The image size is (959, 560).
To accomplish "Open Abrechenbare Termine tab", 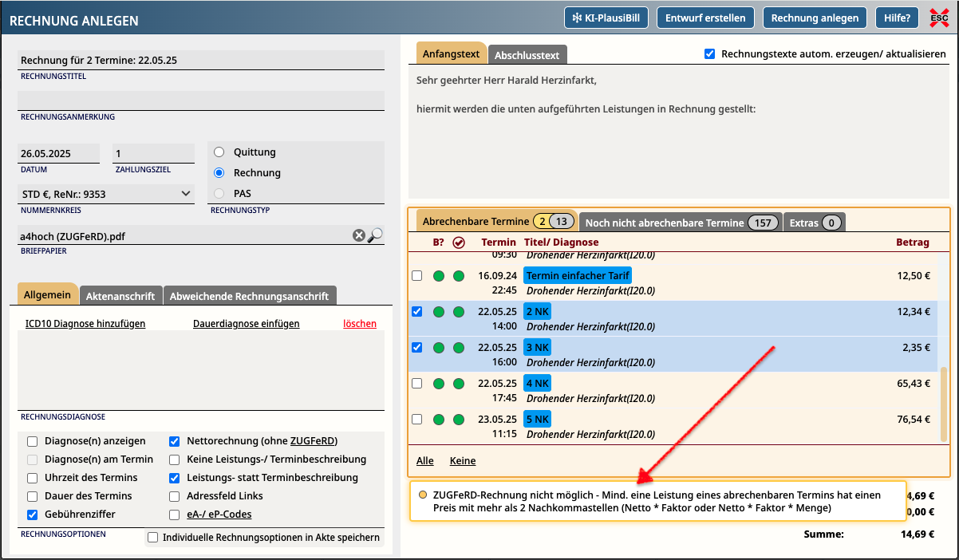I will pos(496,221).
